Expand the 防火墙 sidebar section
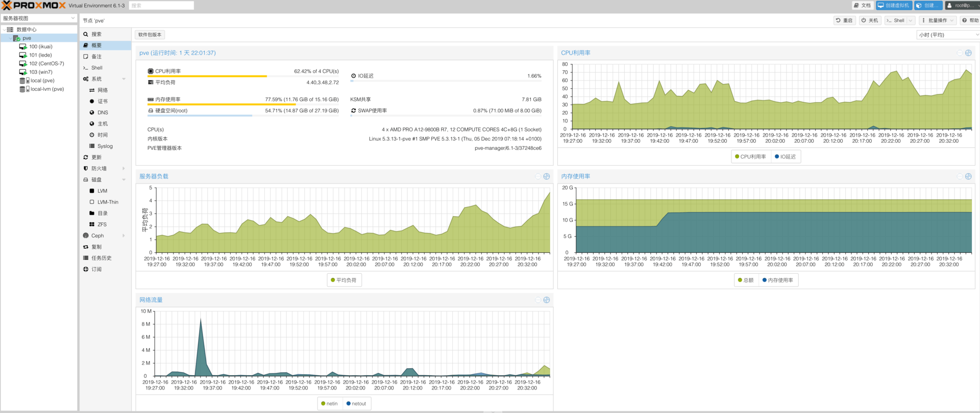Viewport: 980px width, 413px height. (124, 169)
